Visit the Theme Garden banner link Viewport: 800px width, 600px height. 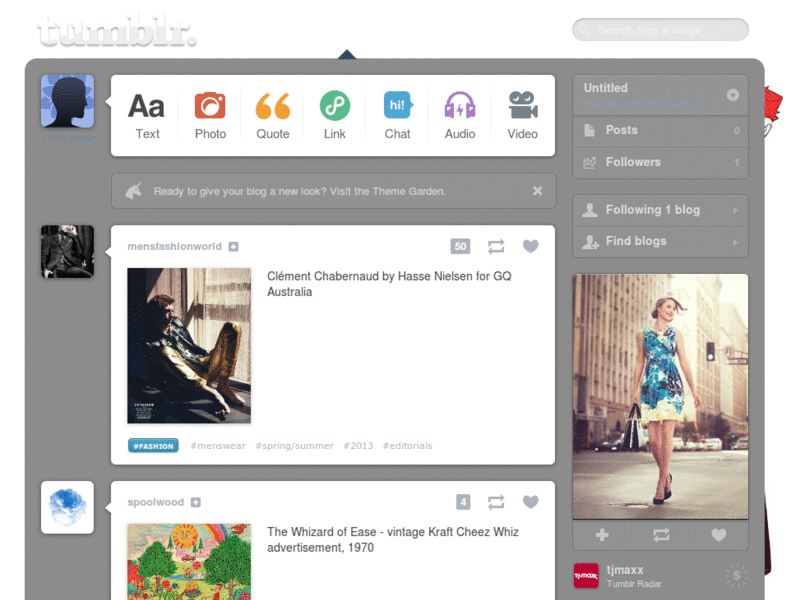299,191
